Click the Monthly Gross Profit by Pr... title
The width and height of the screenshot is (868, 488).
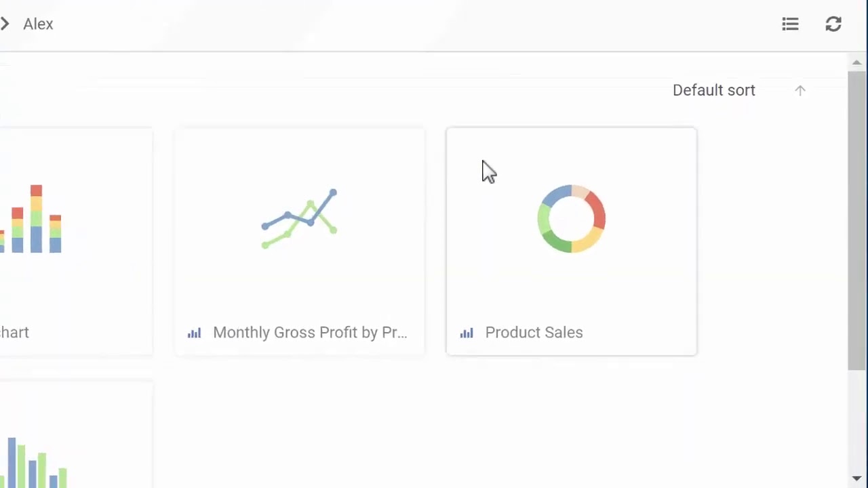click(x=310, y=333)
